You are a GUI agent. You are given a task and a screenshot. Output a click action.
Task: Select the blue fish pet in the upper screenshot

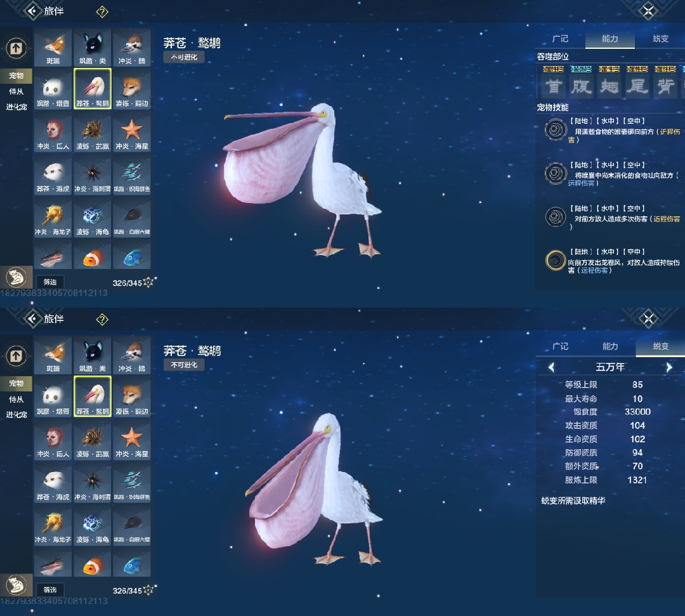click(x=132, y=256)
